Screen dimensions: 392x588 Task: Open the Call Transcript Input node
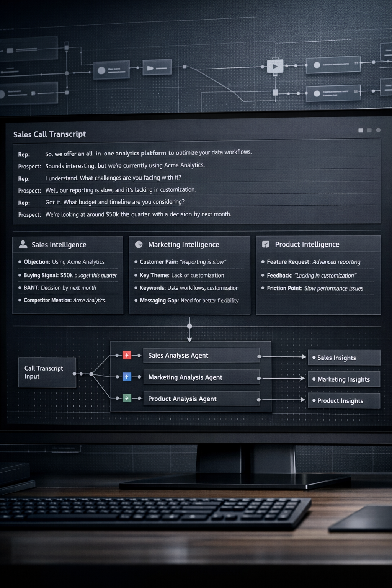point(47,372)
